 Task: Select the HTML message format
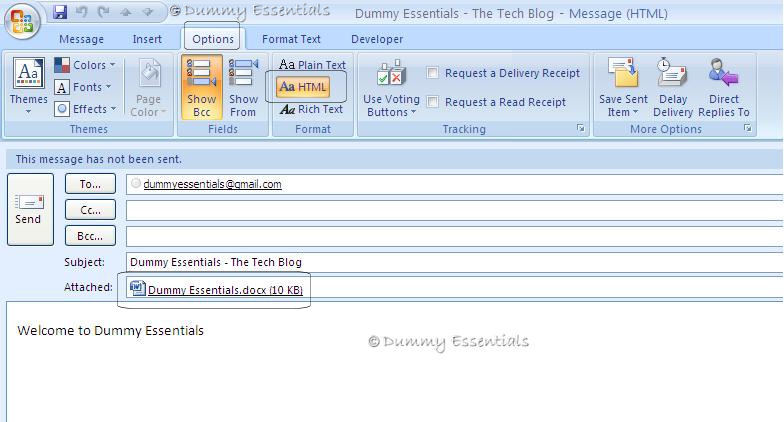[x=303, y=87]
